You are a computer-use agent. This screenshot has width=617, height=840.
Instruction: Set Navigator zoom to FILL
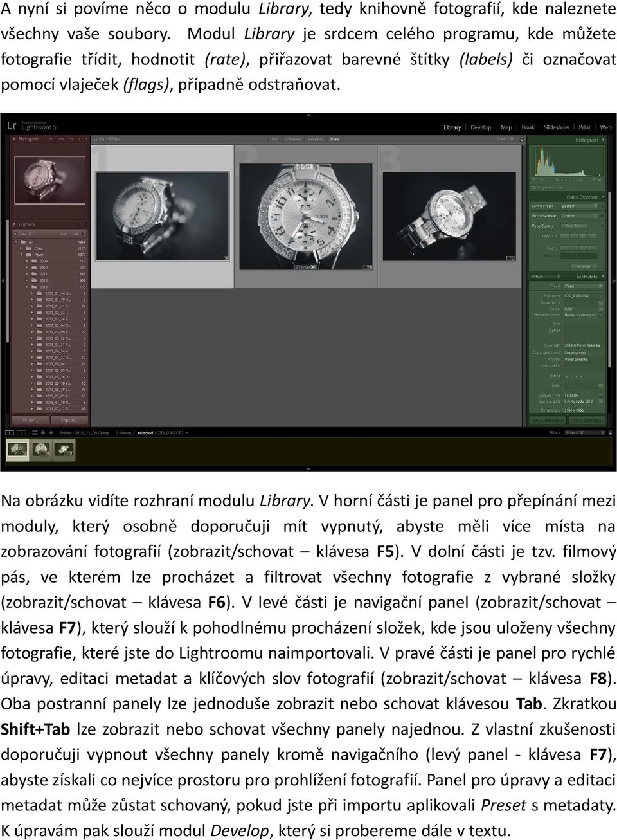click(x=62, y=139)
